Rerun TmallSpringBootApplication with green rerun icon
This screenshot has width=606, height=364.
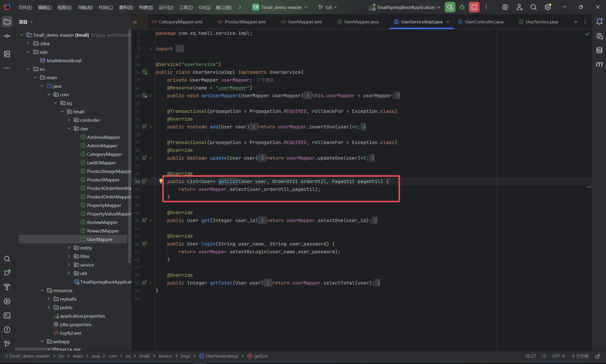450,7
